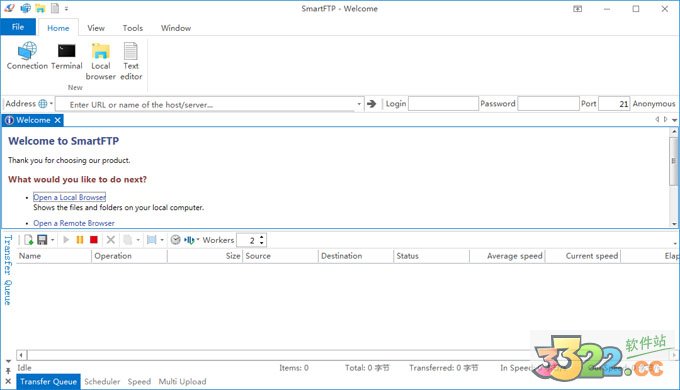The image size is (680, 390).
Task: Switch to the Window ribbon tab
Action: pyautogui.click(x=176, y=28)
